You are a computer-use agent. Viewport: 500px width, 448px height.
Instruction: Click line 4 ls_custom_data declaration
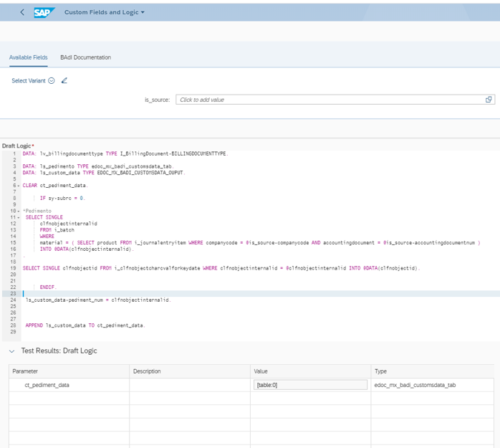pyautogui.click(x=104, y=173)
